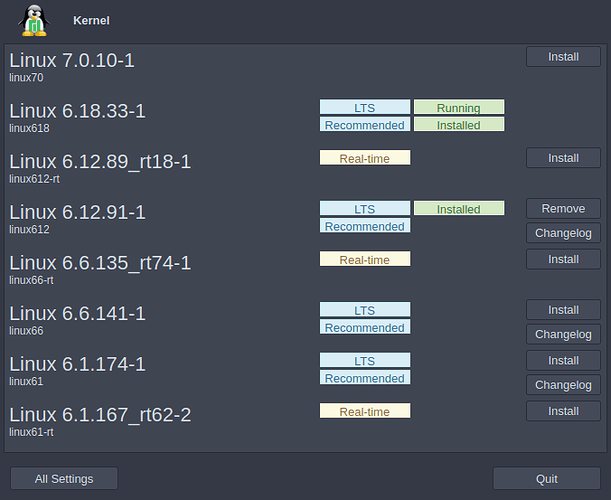This screenshot has height=500, width=611.
Task: Click the linux70 package name
Action: coord(26,78)
